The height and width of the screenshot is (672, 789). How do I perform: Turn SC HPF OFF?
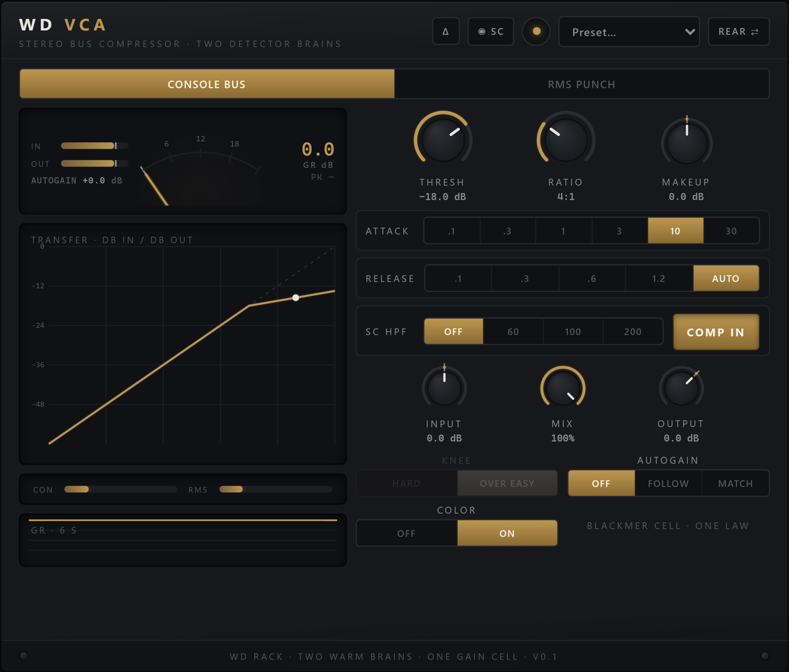point(454,331)
